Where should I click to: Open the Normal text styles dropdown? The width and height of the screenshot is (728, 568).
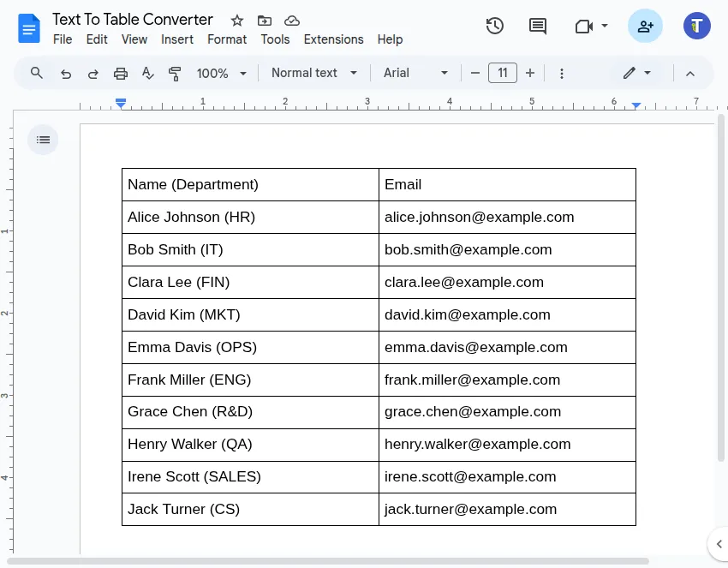313,73
